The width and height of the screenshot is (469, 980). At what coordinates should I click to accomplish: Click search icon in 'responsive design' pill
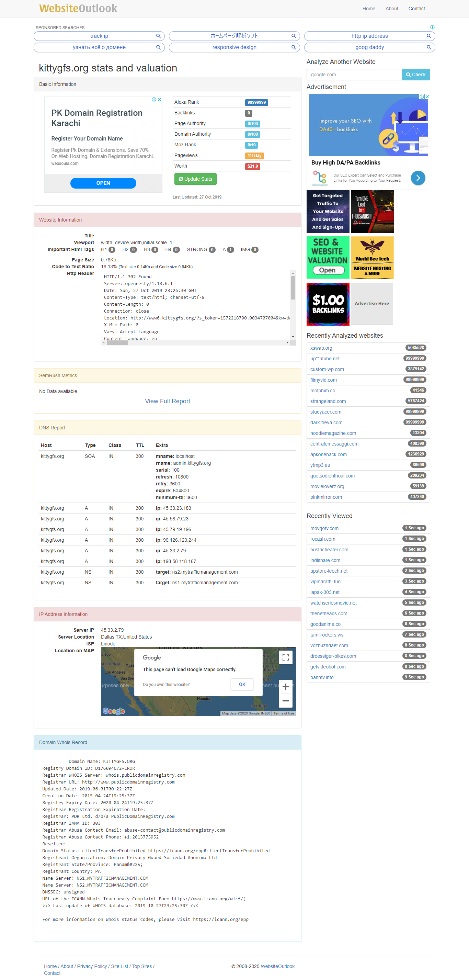pos(294,47)
